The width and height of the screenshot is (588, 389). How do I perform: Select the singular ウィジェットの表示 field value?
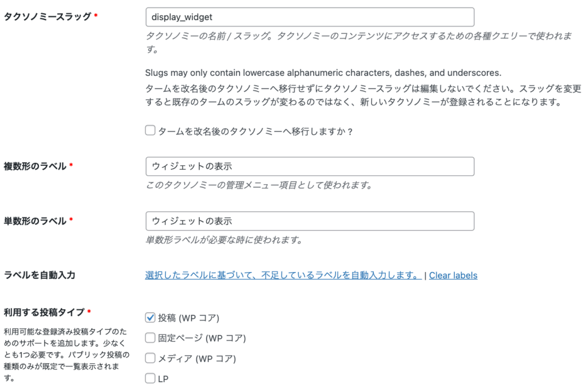click(189, 221)
